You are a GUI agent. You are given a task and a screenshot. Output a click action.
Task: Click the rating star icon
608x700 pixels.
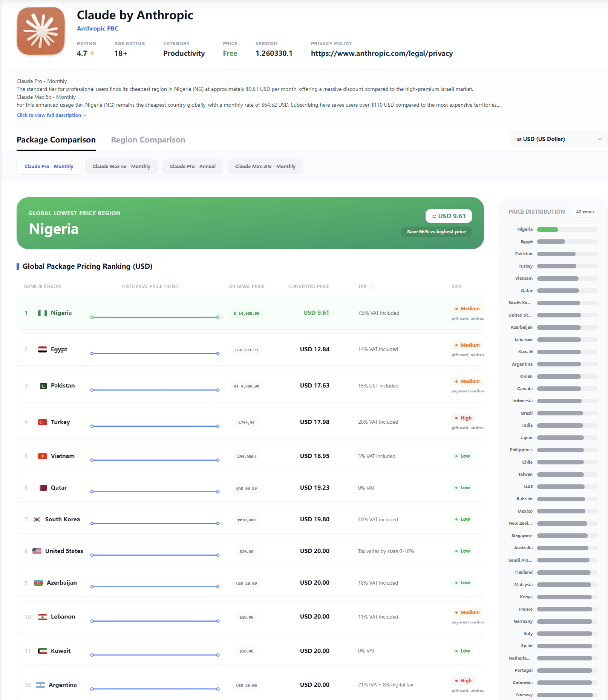[92, 53]
